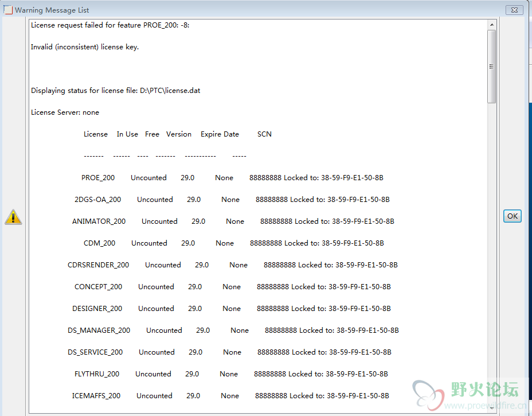Click the 'SCN' column header

coord(264,134)
